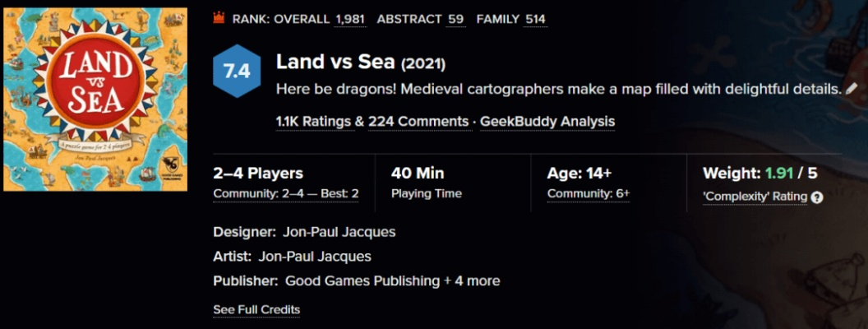Image resolution: width=868 pixels, height=329 pixels.
Task: Click See Full Credits
Action: pos(256,310)
